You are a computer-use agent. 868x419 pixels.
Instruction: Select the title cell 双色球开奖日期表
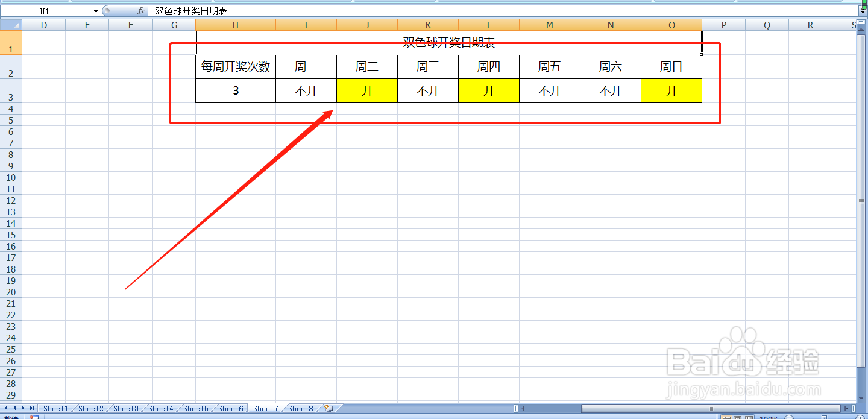pyautogui.click(x=448, y=42)
